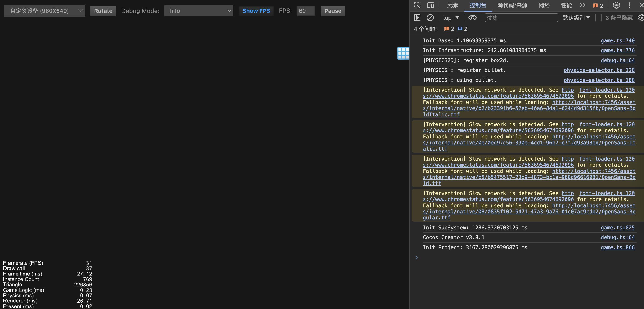
Task: Click the orange issues counter badge
Action: coord(598,6)
